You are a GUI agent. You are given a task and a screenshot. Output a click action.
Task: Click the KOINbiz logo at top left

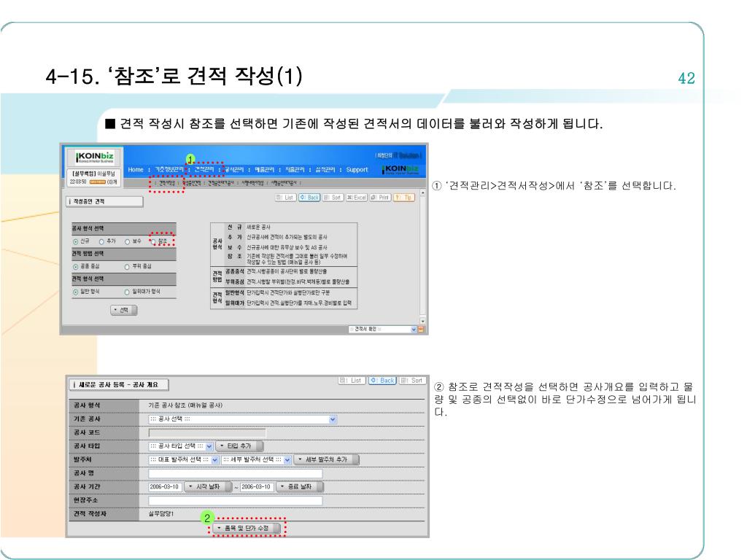click(94, 157)
